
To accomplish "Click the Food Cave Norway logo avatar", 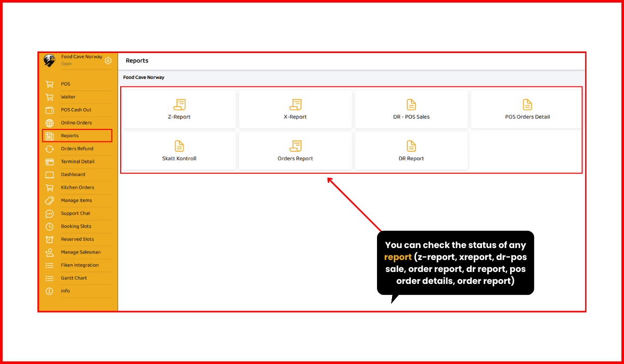I will 49,60.
